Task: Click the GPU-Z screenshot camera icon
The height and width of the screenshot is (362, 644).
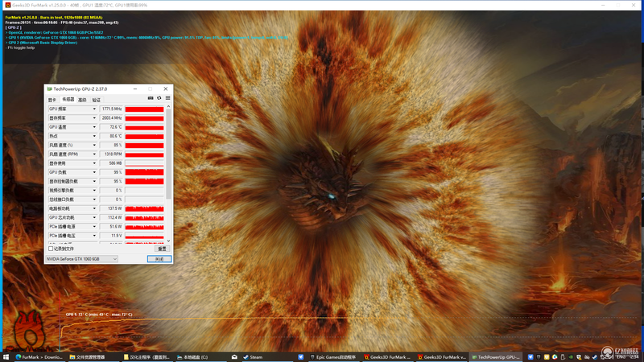Action: (151, 98)
